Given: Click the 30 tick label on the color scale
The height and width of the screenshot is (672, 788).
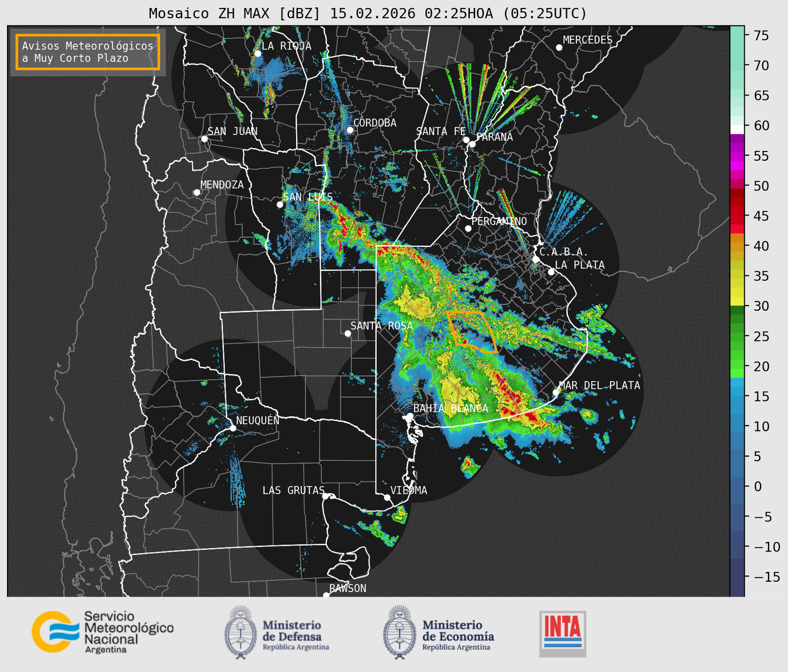Looking at the screenshot, I should (x=760, y=306).
